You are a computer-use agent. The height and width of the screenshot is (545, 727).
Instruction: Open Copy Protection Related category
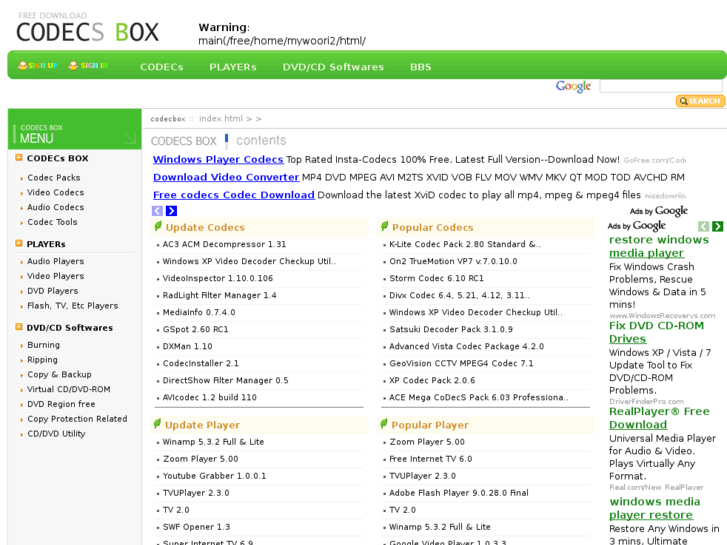77,419
